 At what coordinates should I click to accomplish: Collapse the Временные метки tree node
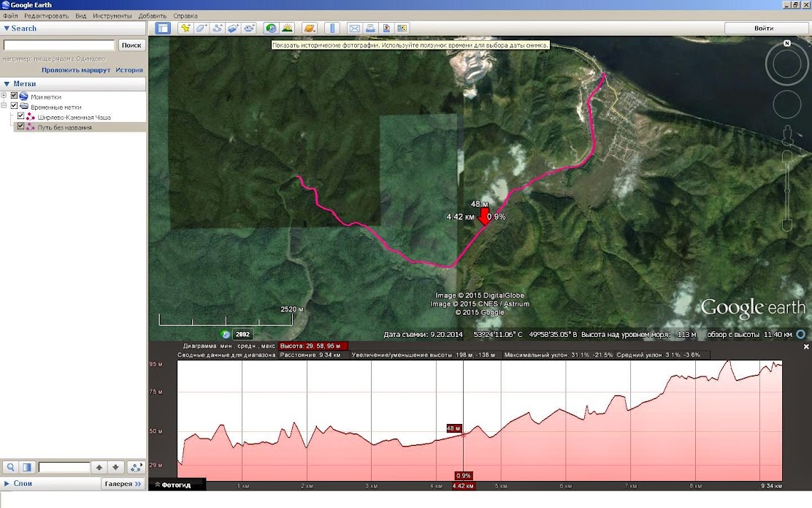[x=4, y=106]
